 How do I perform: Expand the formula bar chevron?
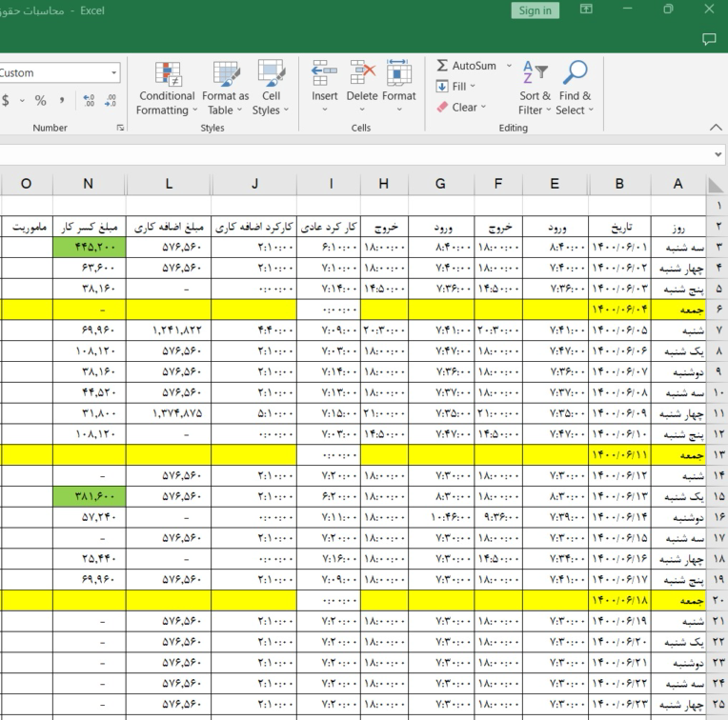pyautogui.click(x=718, y=154)
